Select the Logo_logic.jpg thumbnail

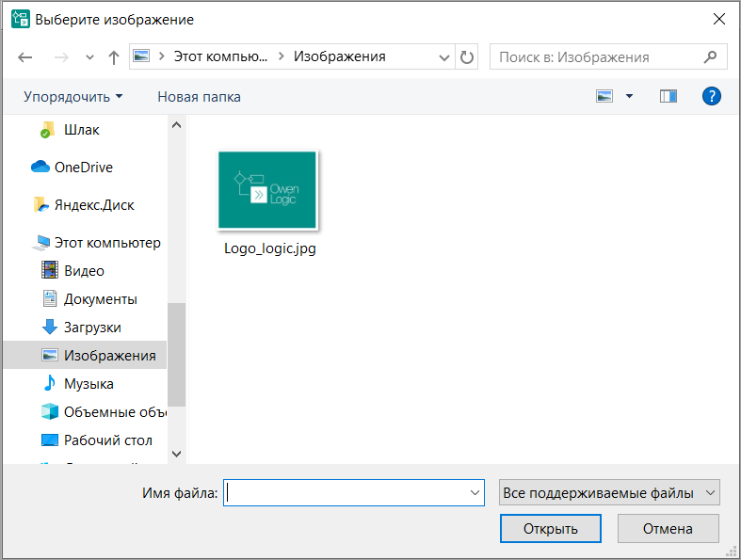pyautogui.click(x=267, y=190)
